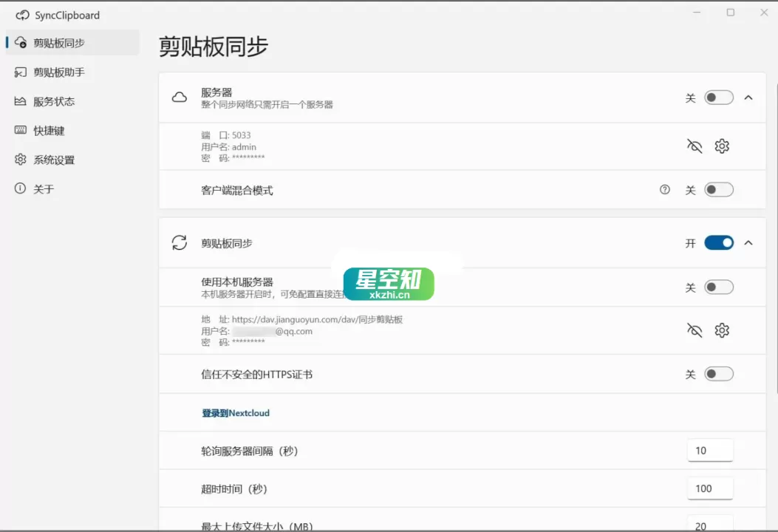Turn off the 剪贴板同步 switch
This screenshot has width=778, height=532.
(x=717, y=242)
